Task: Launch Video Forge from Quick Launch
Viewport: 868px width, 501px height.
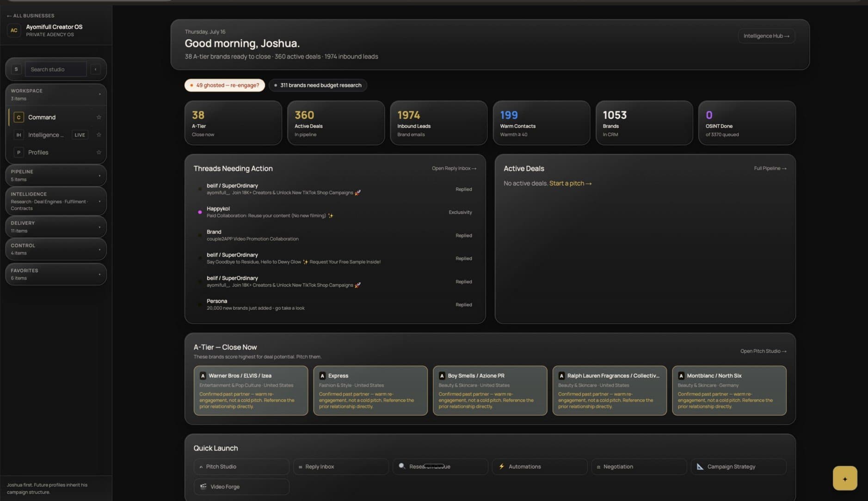Action: click(x=241, y=487)
